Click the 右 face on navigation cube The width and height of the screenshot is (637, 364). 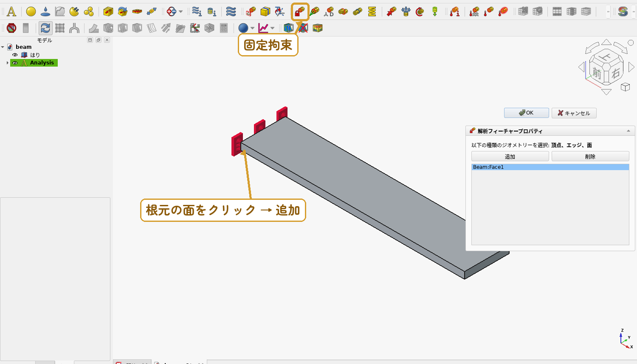(x=616, y=73)
